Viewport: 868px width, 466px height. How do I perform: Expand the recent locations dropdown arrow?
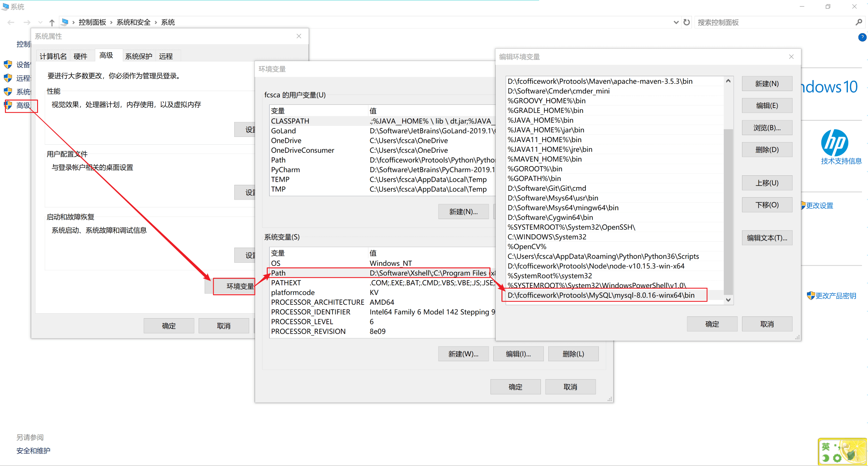coord(40,23)
